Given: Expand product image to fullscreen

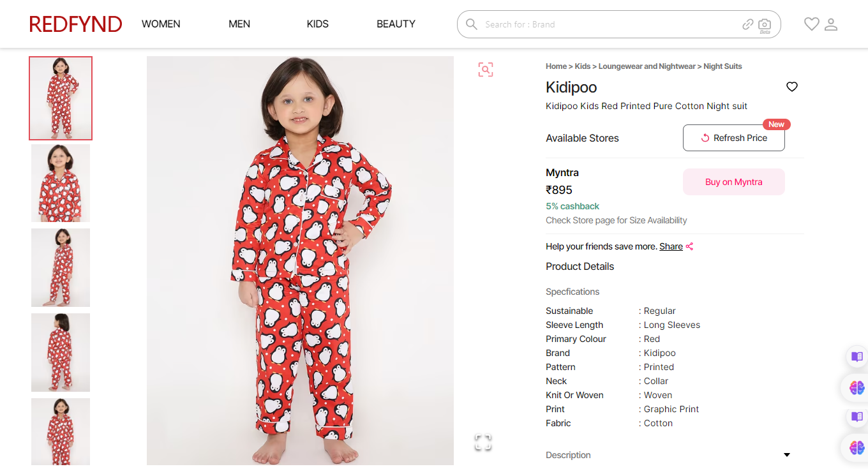Looking at the screenshot, I should pyautogui.click(x=483, y=442).
